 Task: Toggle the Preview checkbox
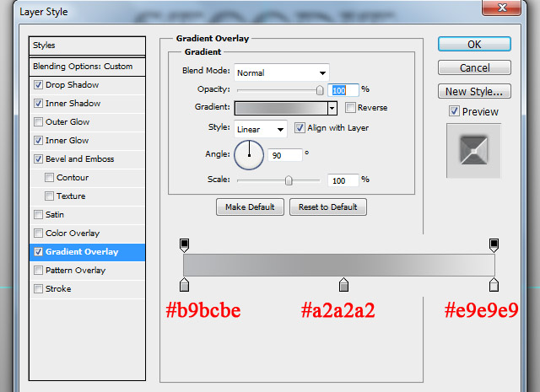(x=454, y=111)
